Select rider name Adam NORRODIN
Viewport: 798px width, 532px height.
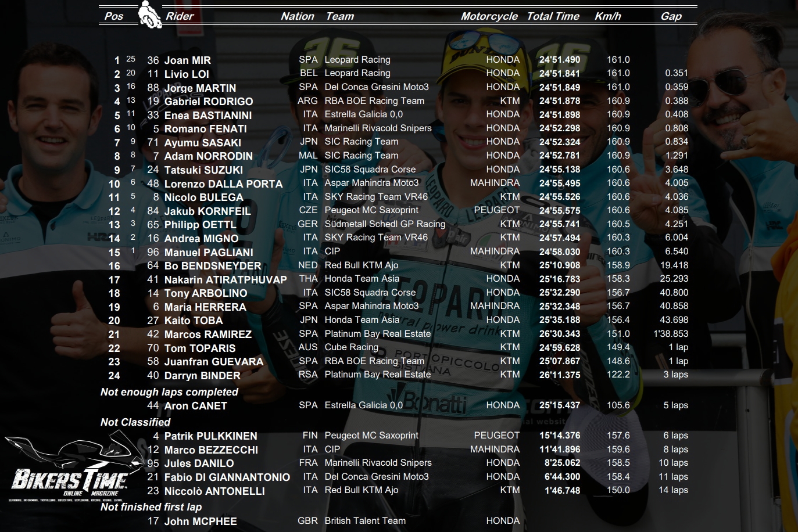click(x=208, y=156)
